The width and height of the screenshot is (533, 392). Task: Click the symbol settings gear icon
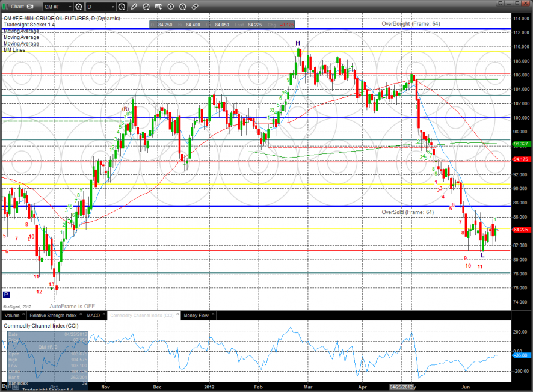point(79,7)
